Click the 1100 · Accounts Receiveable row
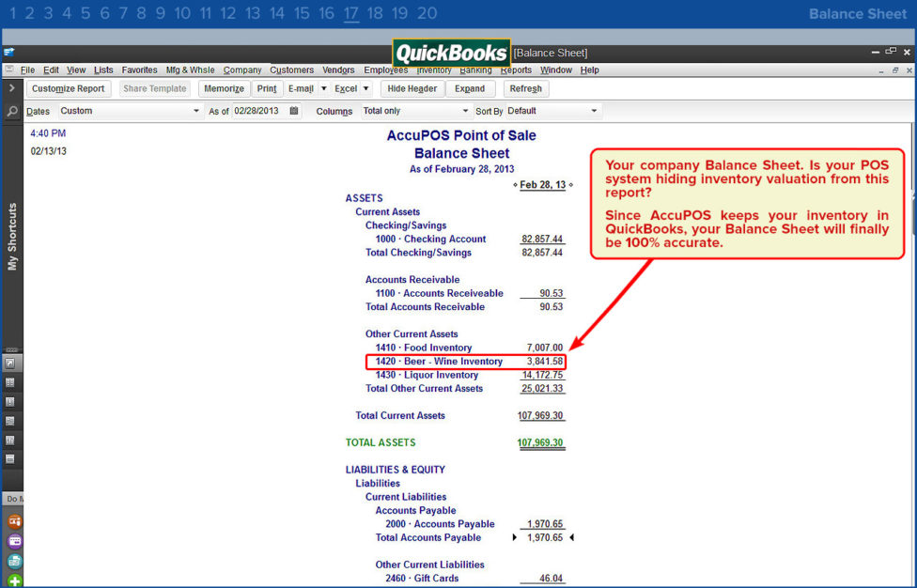Viewport: 917px width, 588px height. (x=469, y=293)
